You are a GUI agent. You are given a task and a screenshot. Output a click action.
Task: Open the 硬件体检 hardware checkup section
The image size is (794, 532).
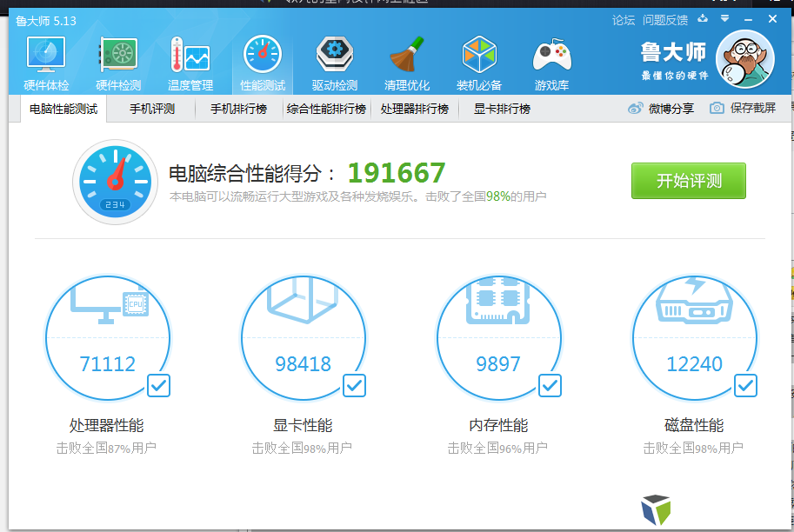click(x=46, y=63)
